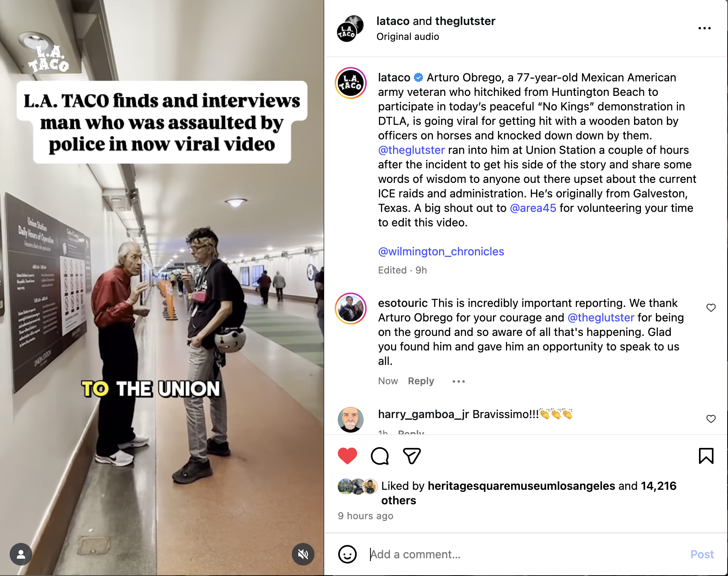This screenshot has height=576, width=728.
Task: Unmute the video with the speaker icon
Action: (x=303, y=554)
